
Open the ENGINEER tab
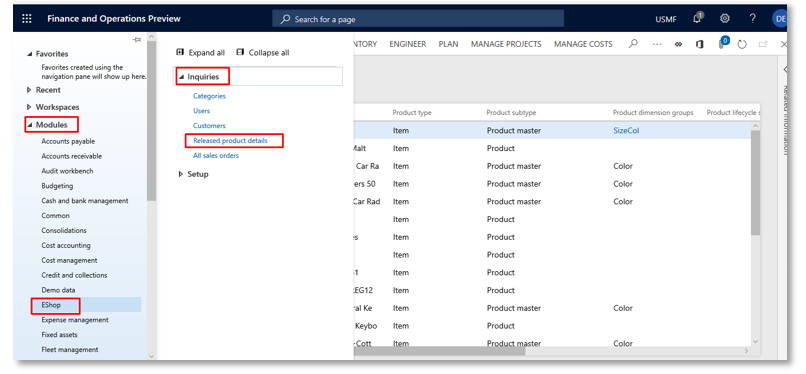(x=408, y=44)
